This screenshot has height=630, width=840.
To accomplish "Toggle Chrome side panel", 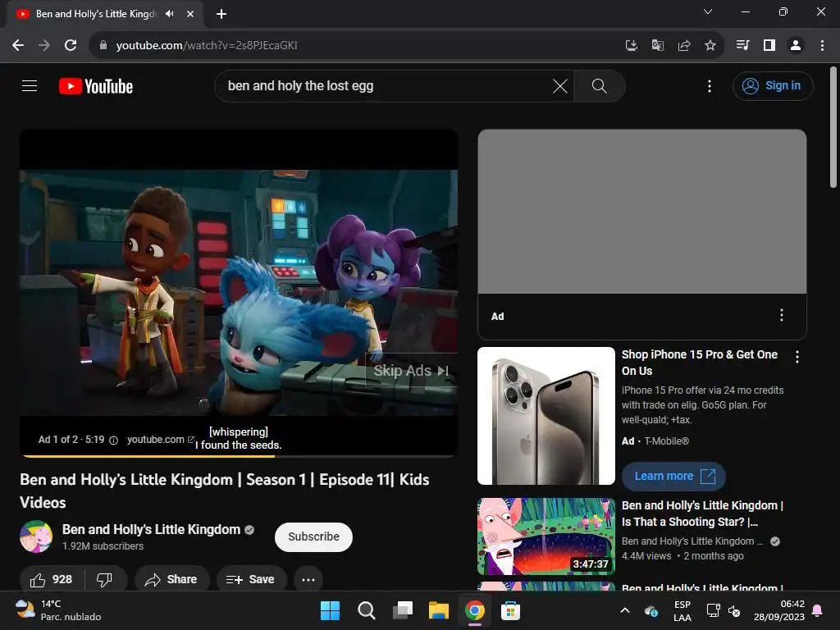I will (769, 46).
